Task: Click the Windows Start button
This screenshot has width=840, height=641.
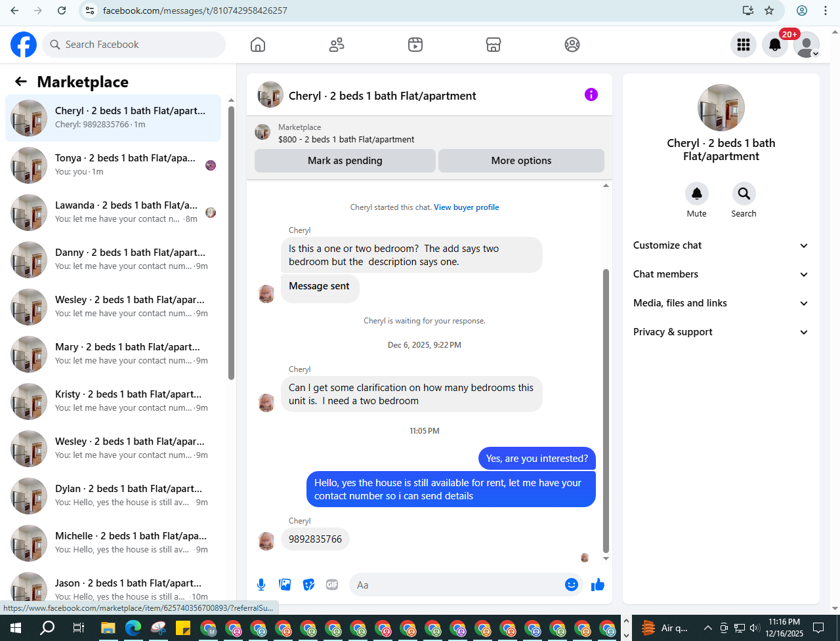Action: [16, 628]
